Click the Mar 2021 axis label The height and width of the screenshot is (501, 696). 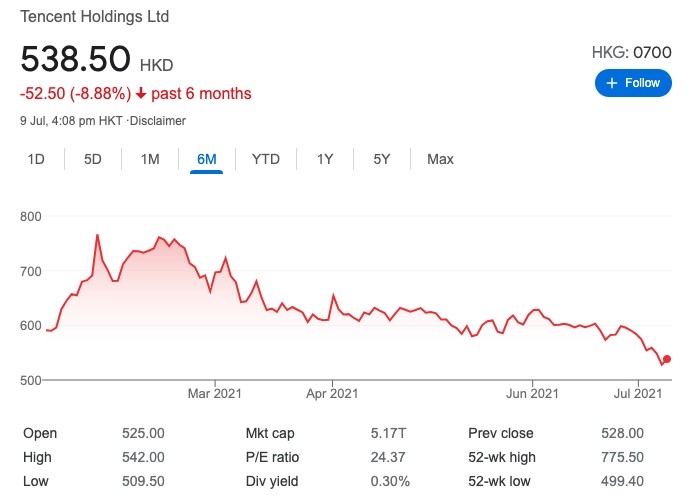tap(215, 394)
